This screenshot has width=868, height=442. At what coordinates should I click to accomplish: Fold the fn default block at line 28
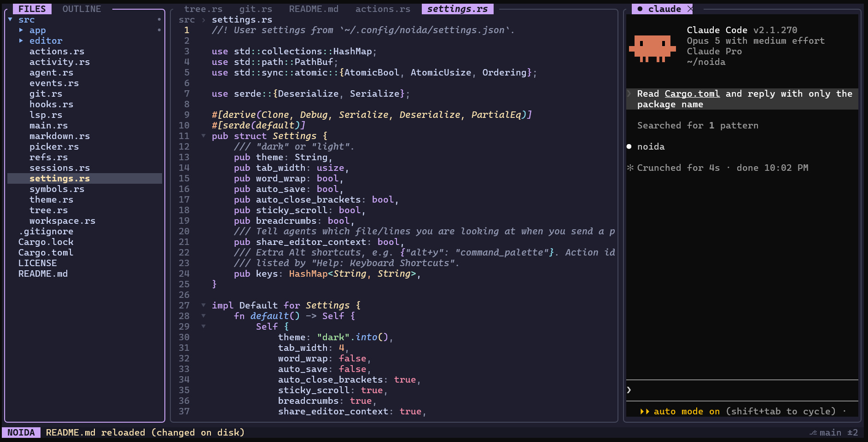(x=204, y=316)
